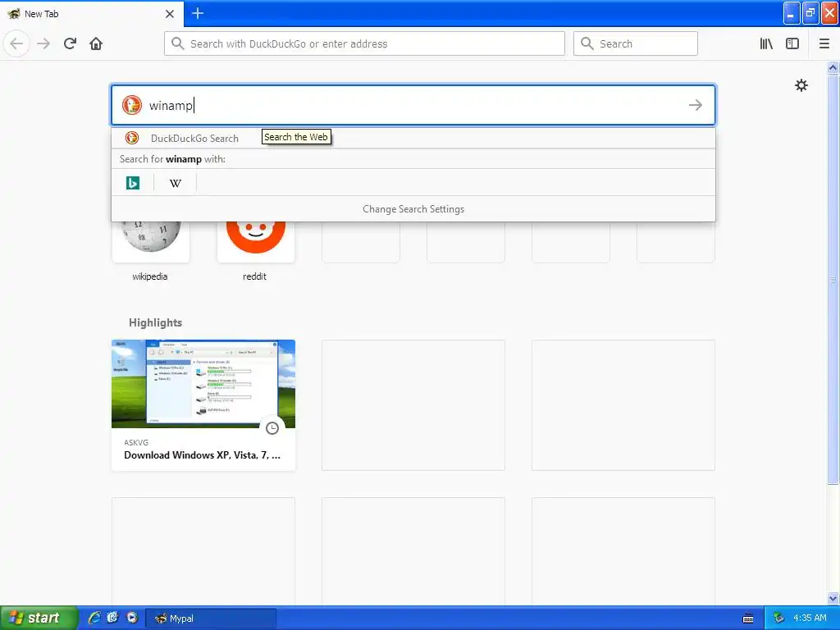This screenshot has height=630, width=840.
Task: Click the 4:35 AM system clock
Action: 810,619
